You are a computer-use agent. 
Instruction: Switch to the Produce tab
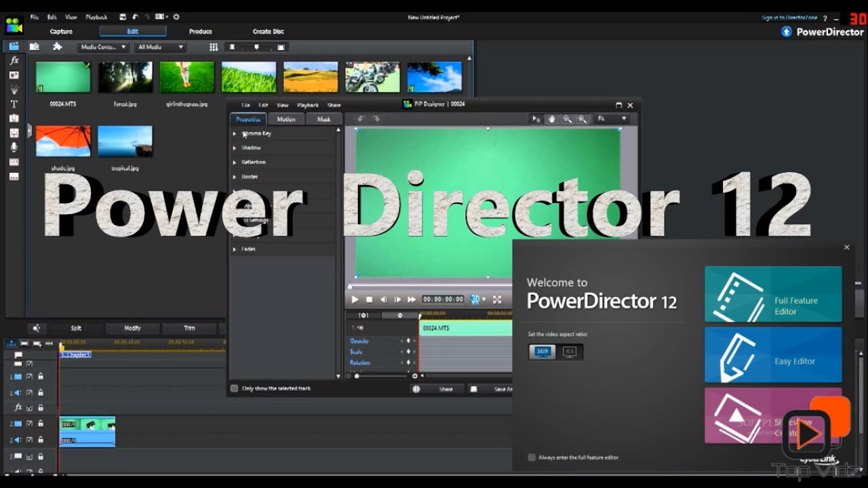tap(200, 31)
